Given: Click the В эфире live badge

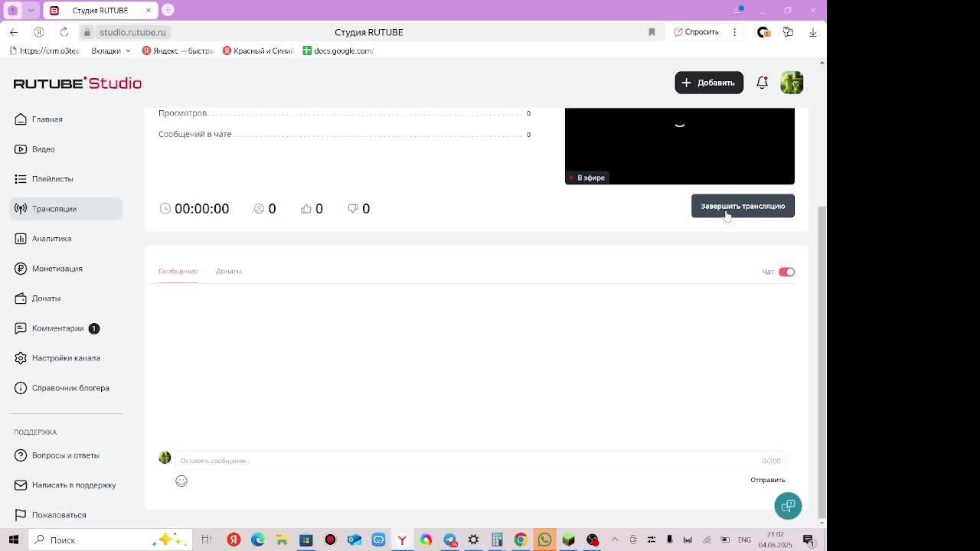Looking at the screenshot, I should 587,178.
